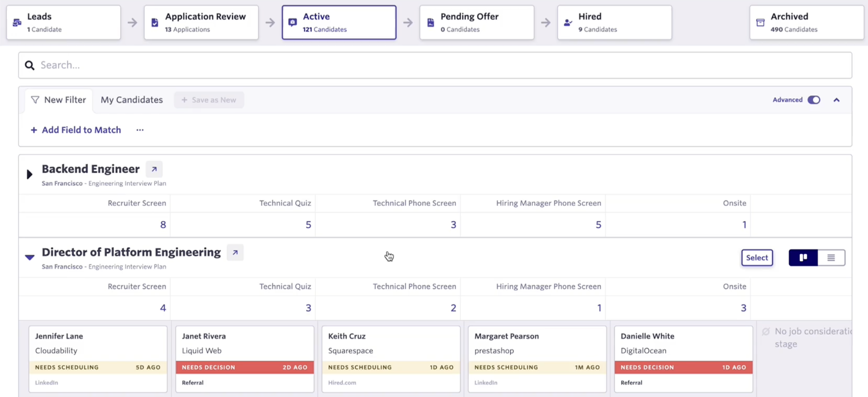Collapse Director of Platform Engineering section
The width and height of the screenshot is (868, 397).
click(x=29, y=257)
